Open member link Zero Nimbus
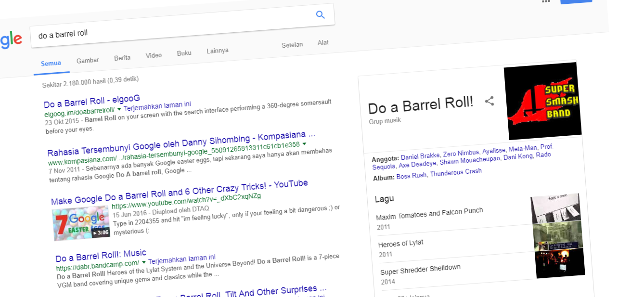The width and height of the screenshot is (644, 297). pos(461,152)
